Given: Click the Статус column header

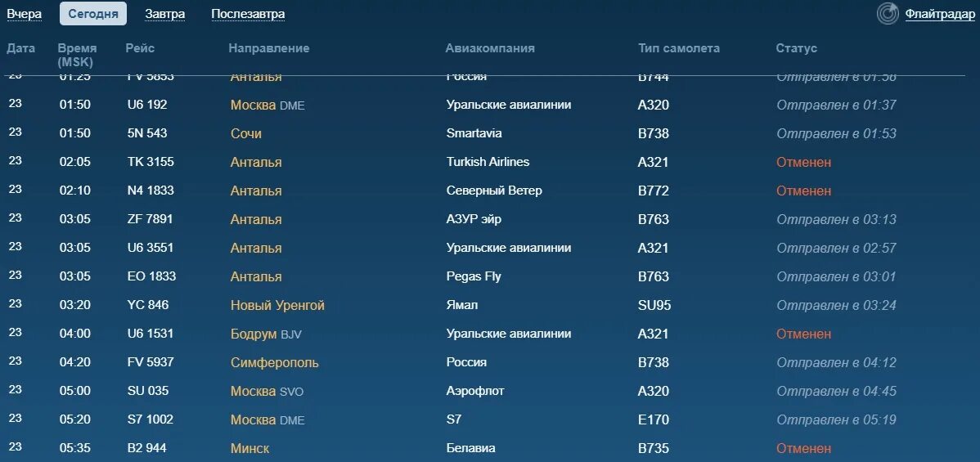Looking at the screenshot, I should tap(796, 48).
